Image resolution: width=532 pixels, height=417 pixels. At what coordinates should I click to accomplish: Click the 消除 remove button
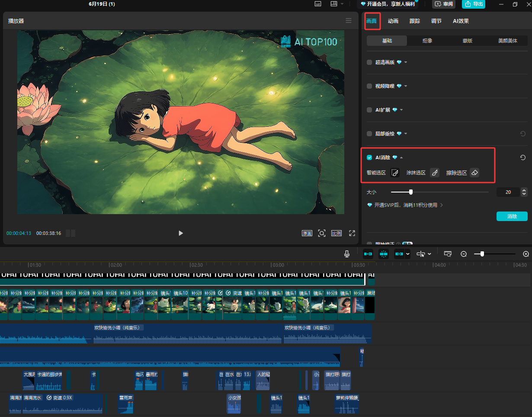tap(512, 216)
